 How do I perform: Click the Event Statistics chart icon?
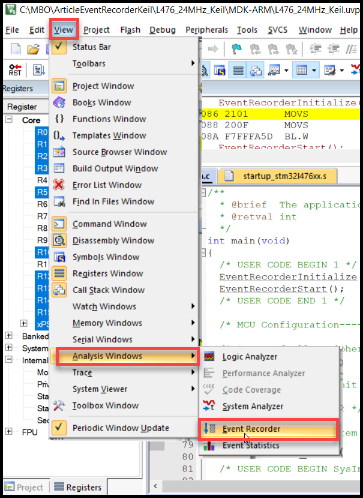pyautogui.click(x=209, y=445)
